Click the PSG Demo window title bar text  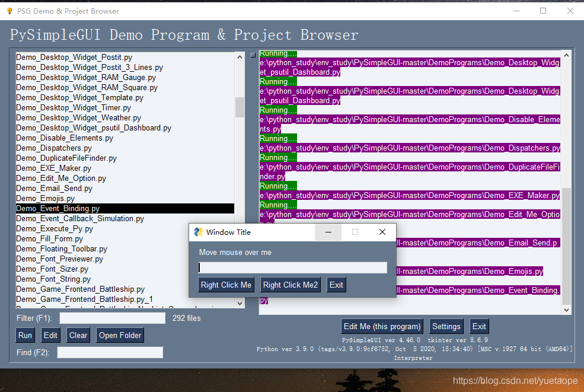pyautogui.click(x=68, y=11)
